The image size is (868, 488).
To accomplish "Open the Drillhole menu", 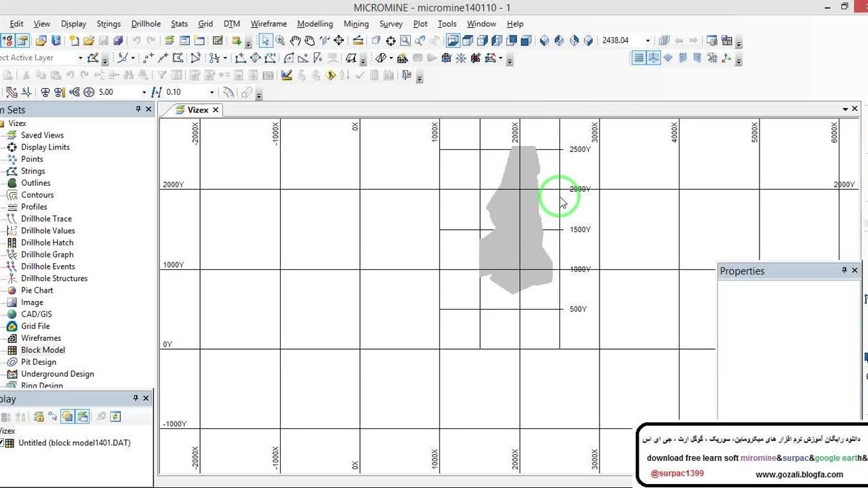I will pos(146,24).
